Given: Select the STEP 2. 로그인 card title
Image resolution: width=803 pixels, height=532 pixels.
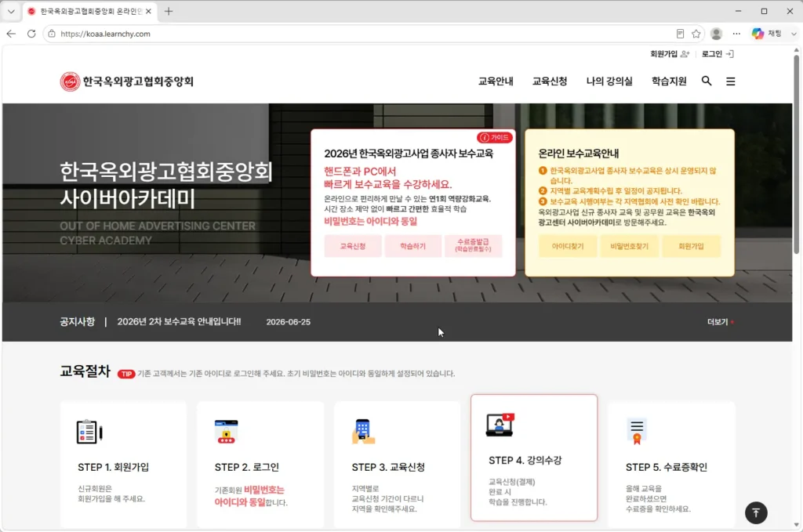Looking at the screenshot, I should coord(247,467).
